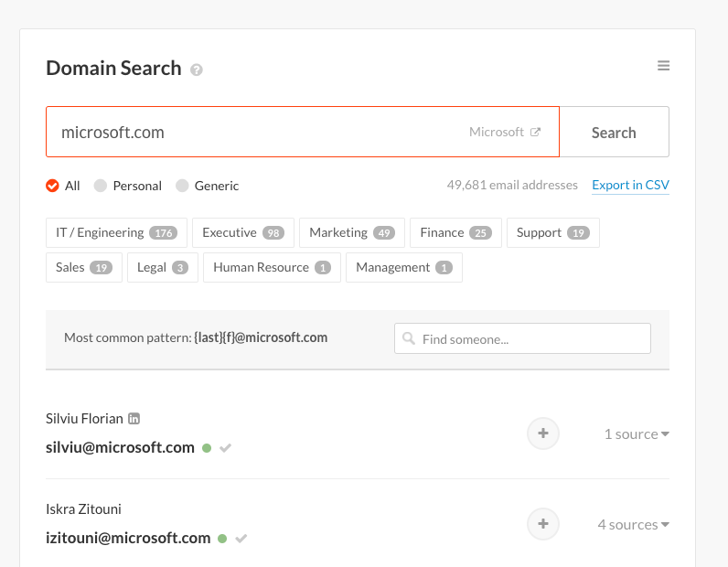Filter by Executive department

click(x=243, y=232)
